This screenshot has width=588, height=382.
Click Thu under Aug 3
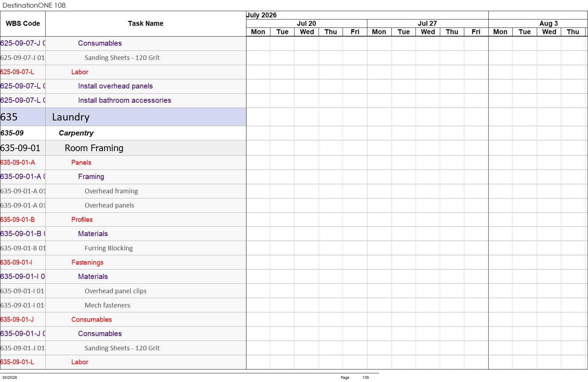(573, 32)
